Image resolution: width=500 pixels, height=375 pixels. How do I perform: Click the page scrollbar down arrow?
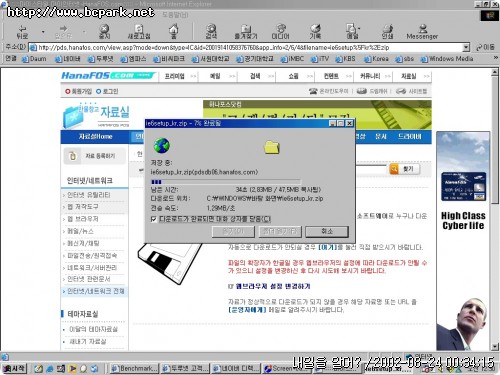click(x=495, y=347)
